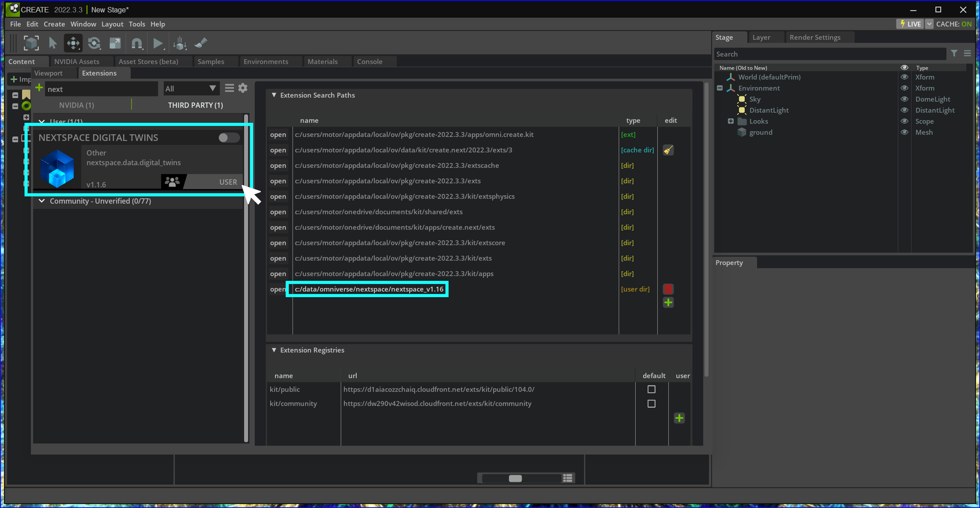980x508 pixels.
Task: Open extensions gear settings icon
Action: tap(243, 88)
